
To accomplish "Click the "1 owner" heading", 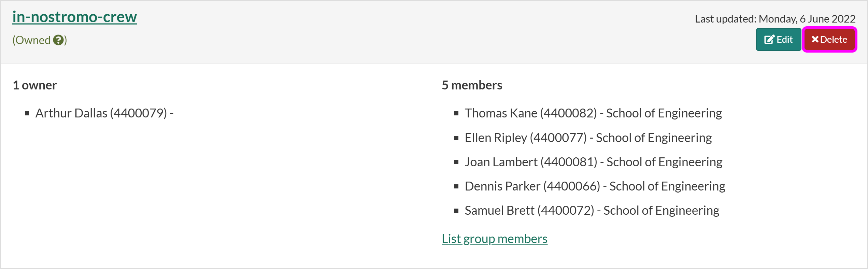I will point(35,85).
